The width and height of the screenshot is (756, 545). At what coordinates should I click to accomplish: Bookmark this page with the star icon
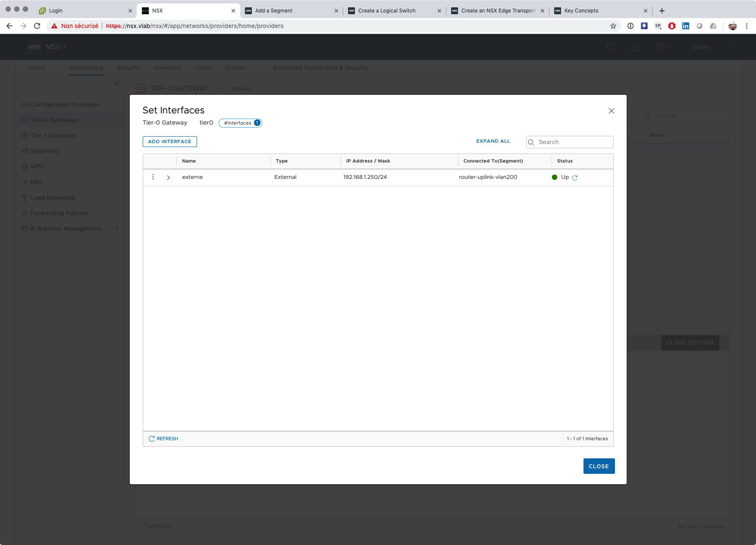click(613, 26)
